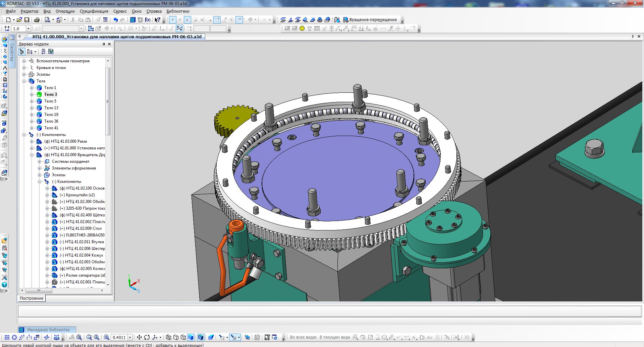Click Менеджер библиотек button
The height and width of the screenshot is (347, 644).
(47, 330)
